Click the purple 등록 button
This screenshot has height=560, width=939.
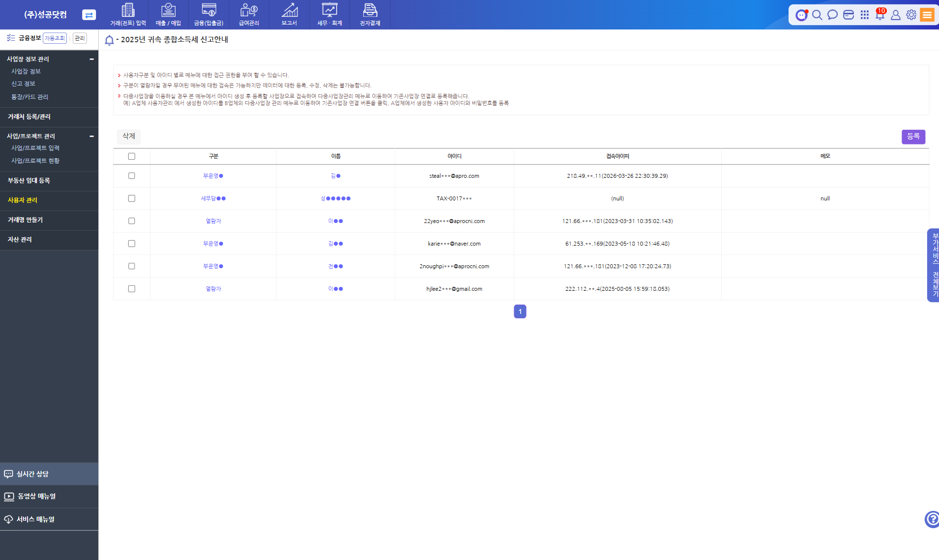pos(913,137)
